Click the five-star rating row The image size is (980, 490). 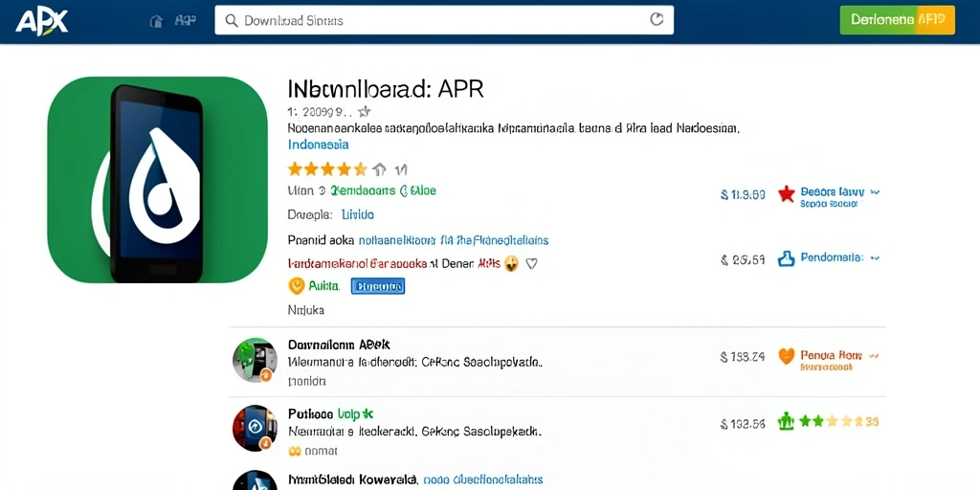327,168
